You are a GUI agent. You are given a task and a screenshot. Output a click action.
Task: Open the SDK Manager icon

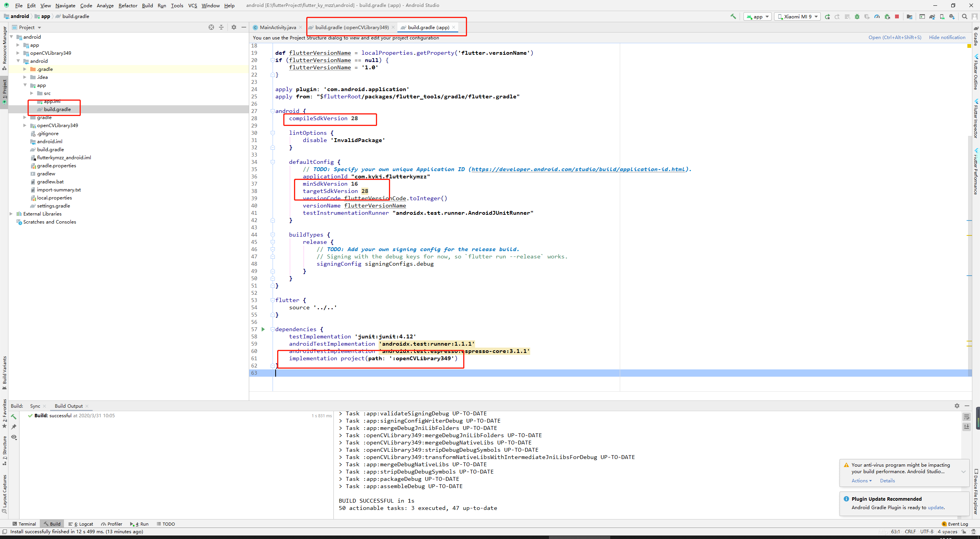coord(952,16)
